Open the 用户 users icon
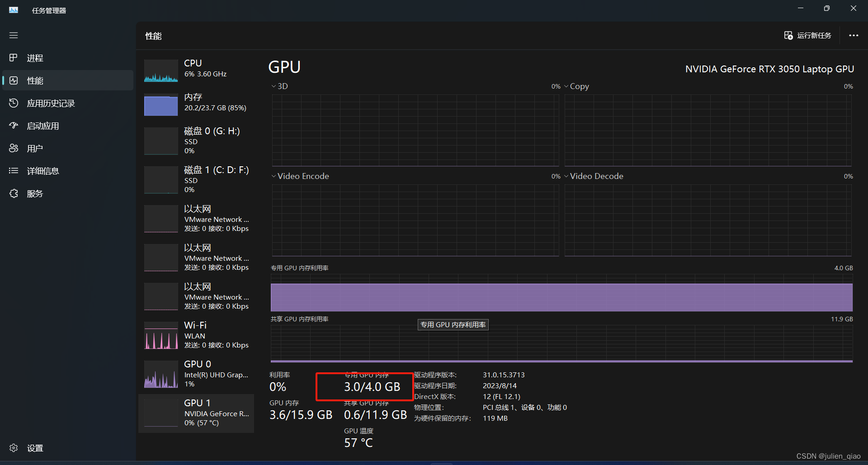This screenshot has width=868, height=465. click(14, 148)
